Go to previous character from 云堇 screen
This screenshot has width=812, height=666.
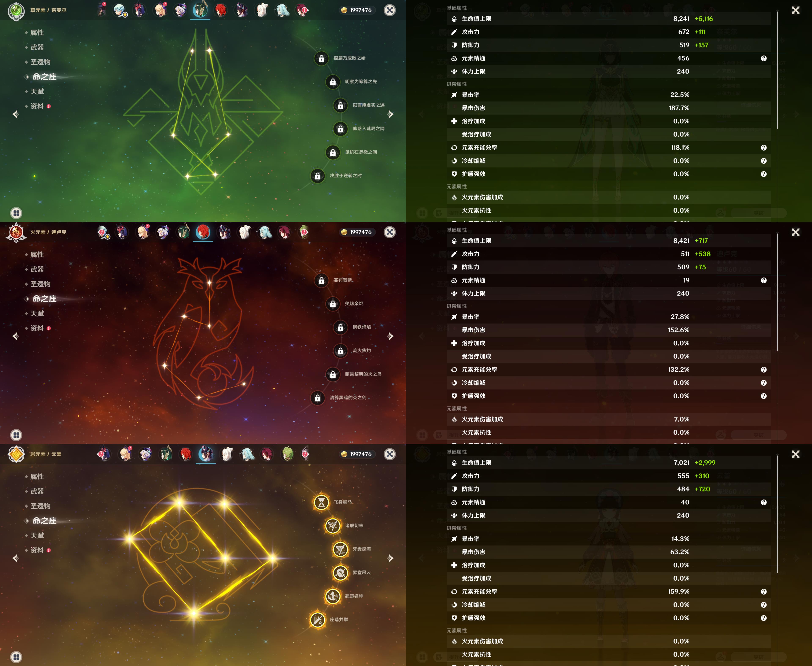[16, 558]
